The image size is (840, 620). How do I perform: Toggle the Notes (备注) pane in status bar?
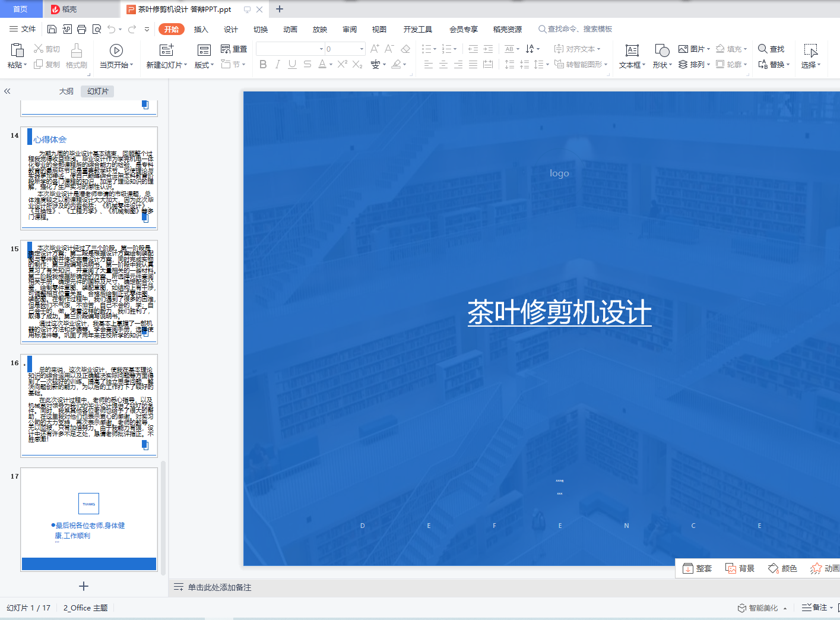point(814,608)
